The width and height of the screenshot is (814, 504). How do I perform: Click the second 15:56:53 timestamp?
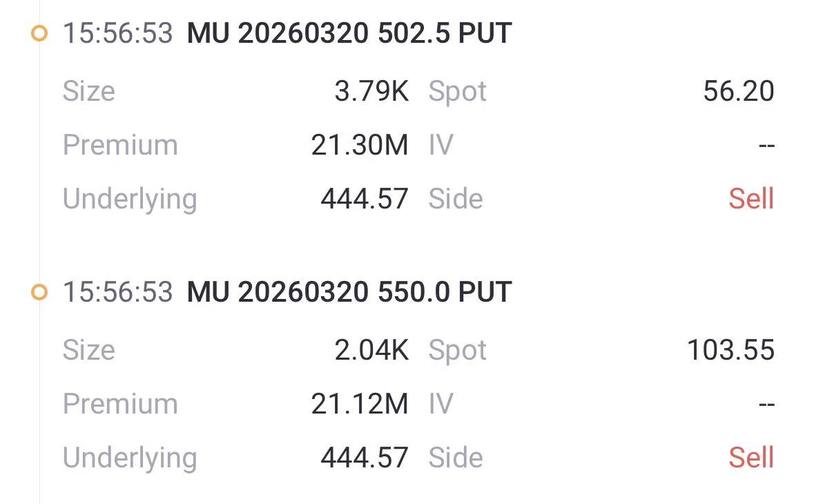tap(117, 292)
